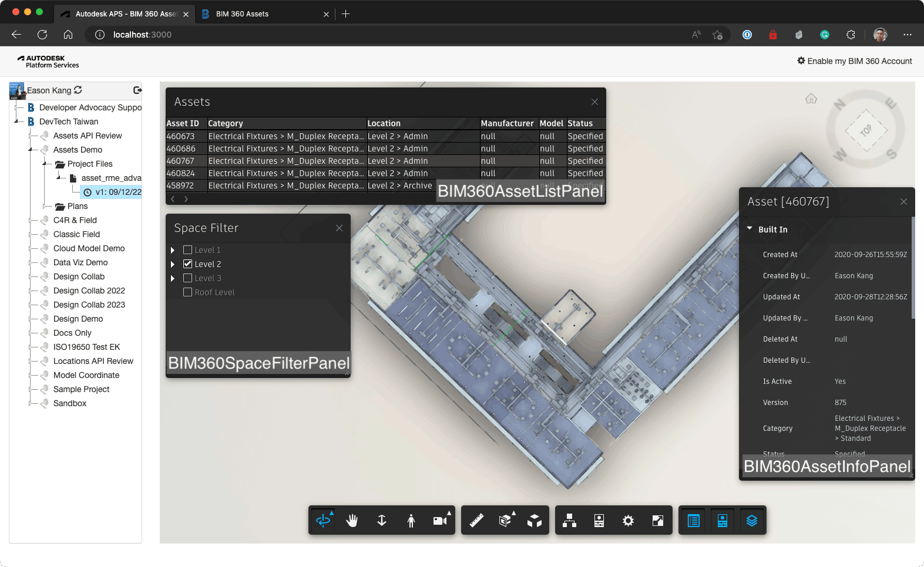Click the Autodesk Platform Services logo
Image resolution: width=924 pixels, height=567 pixels.
(48, 62)
